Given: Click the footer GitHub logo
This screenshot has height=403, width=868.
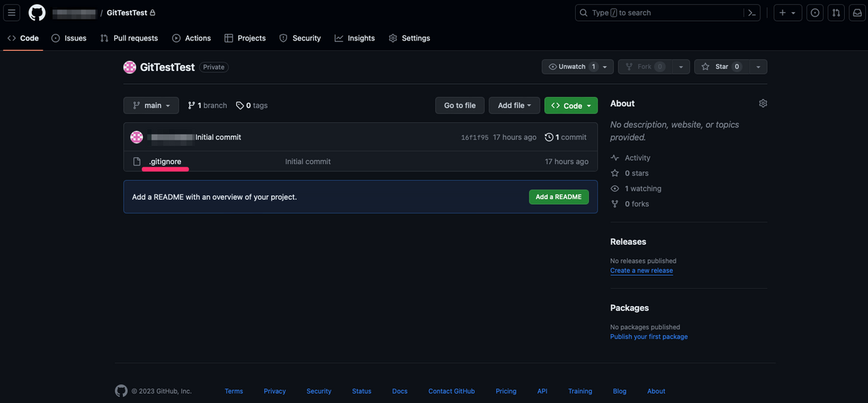Looking at the screenshot, I should pyautogui.click(x=122, y=391).
